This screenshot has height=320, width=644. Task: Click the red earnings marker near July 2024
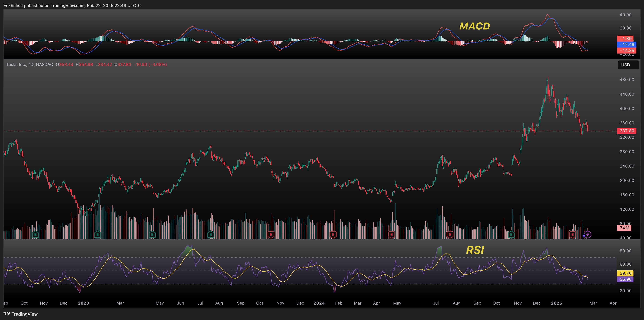click(x=450, y=235)
